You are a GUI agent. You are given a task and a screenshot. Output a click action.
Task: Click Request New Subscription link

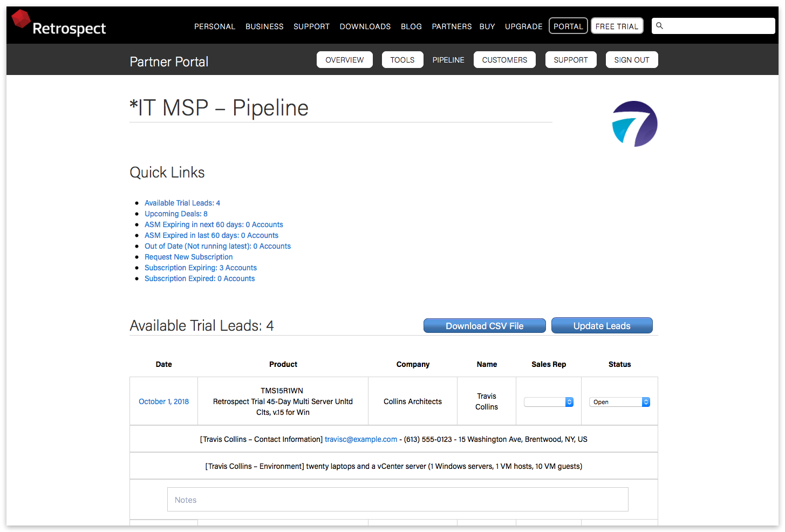point(189,257)
